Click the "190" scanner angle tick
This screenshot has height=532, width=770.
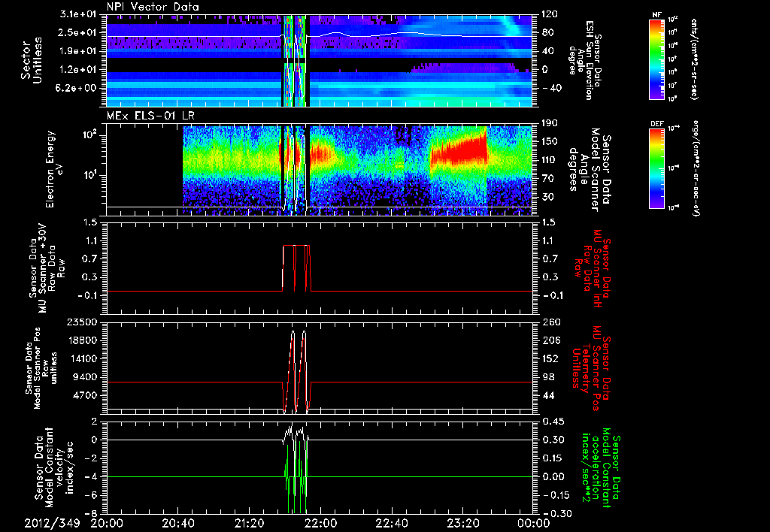pyautogui.click(x=551, y=123)
